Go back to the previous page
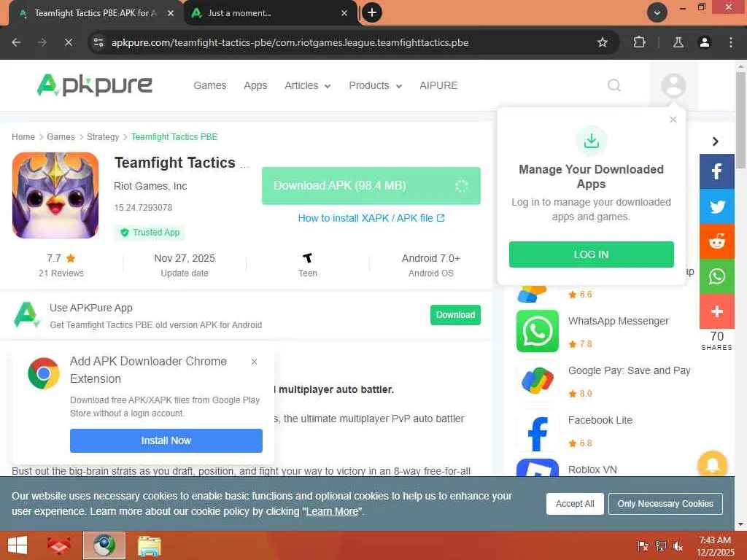Viewport: 747px width, 560px height. click(16, 42)
